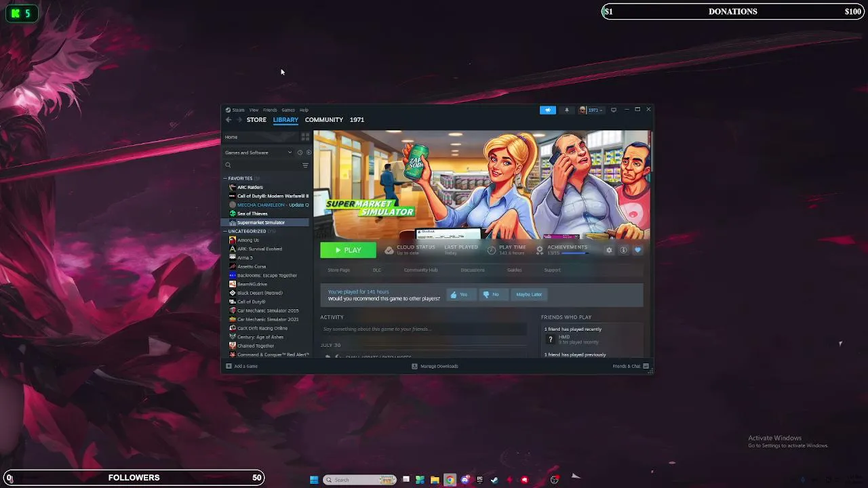Viewport: 868px width, 488px height.
Task: Go back using Steam's back arrow
Action: tap(229, 120)
